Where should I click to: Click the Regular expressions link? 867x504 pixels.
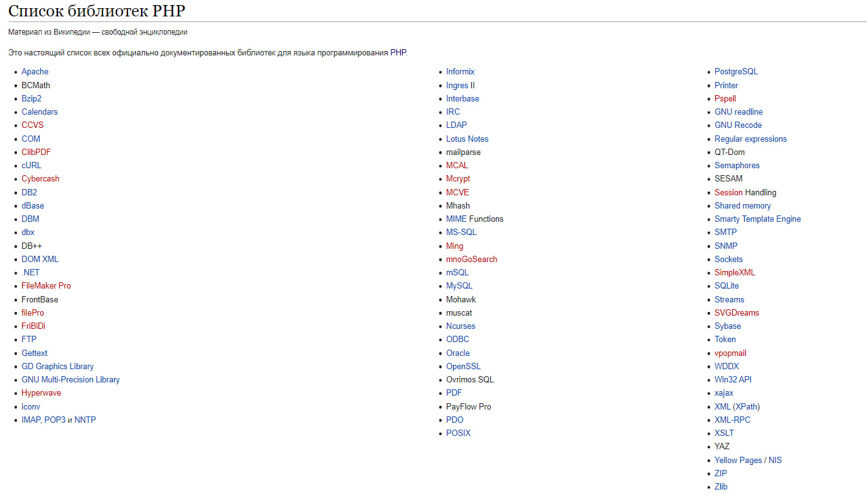[x=750, y=139]
